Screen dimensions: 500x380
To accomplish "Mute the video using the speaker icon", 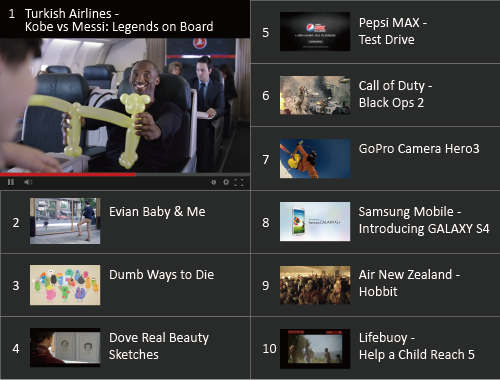I will pyautogui.click(x=28, y=182).
